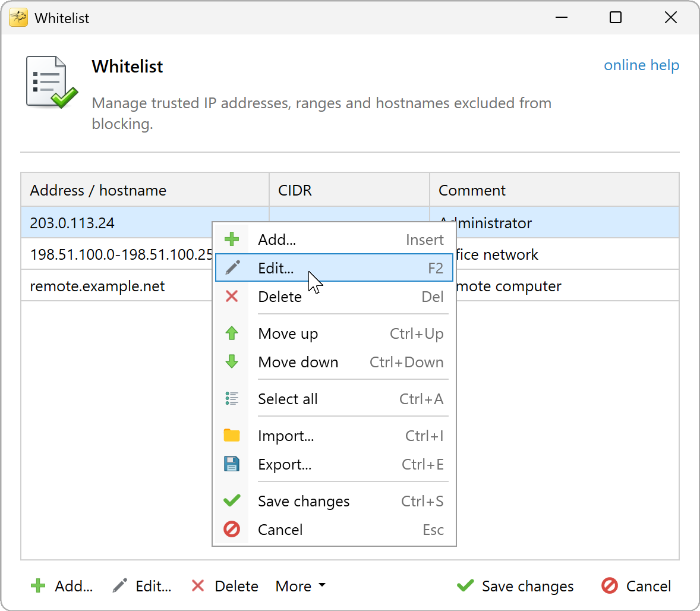The height and width of the screenshot is (611, 700).
Task: Click red X icon beside Delete menu entry
Action: (232, 297)
